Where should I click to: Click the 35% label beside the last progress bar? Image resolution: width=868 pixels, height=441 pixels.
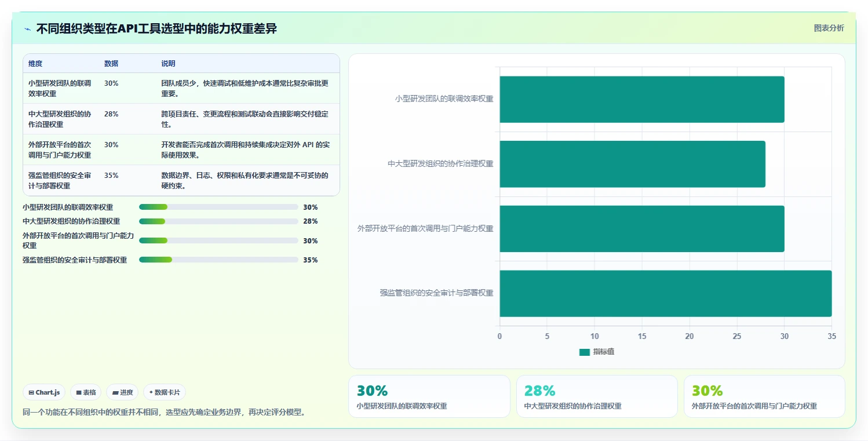(311, 260)
